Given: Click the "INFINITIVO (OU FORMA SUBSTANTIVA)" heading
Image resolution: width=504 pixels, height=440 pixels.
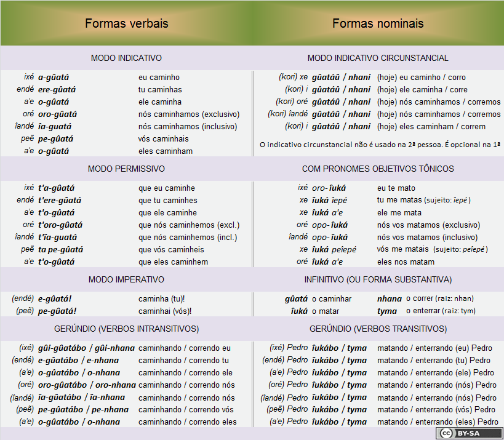Looking at the screenshot, I should pyautogui.click(x=378, y=279).
